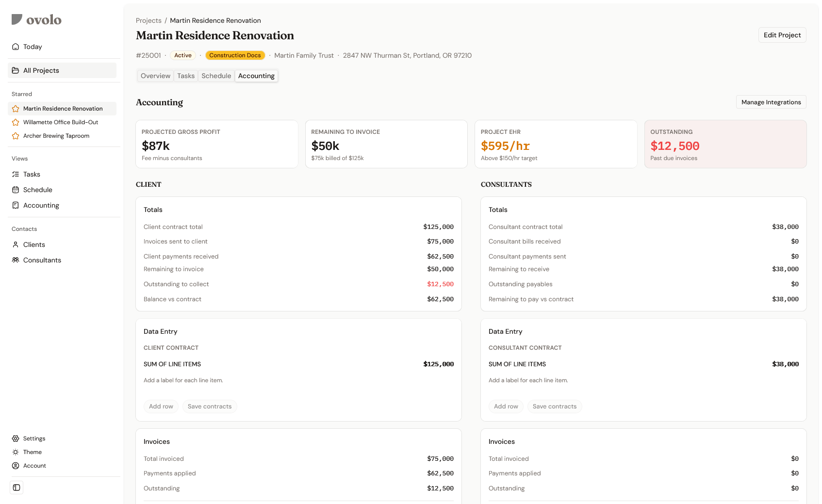Switch to the Overview tab

click(155, 76)
